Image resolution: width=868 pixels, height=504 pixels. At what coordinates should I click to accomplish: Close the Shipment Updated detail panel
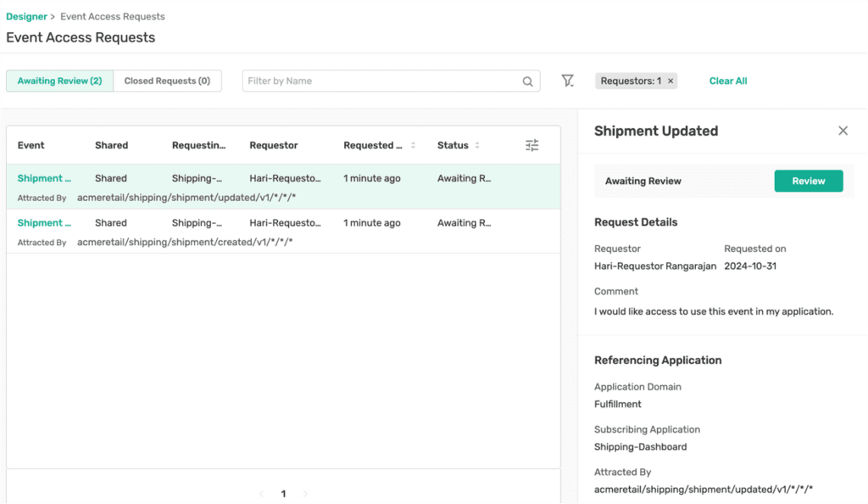(x=843, y=131)
